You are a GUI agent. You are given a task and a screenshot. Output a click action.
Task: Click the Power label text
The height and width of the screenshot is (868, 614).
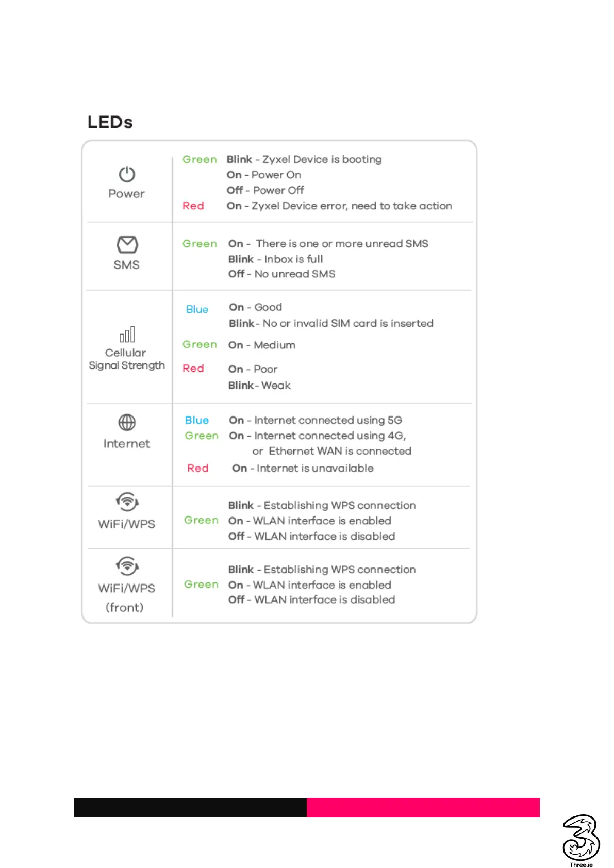[x=126, y=194]
